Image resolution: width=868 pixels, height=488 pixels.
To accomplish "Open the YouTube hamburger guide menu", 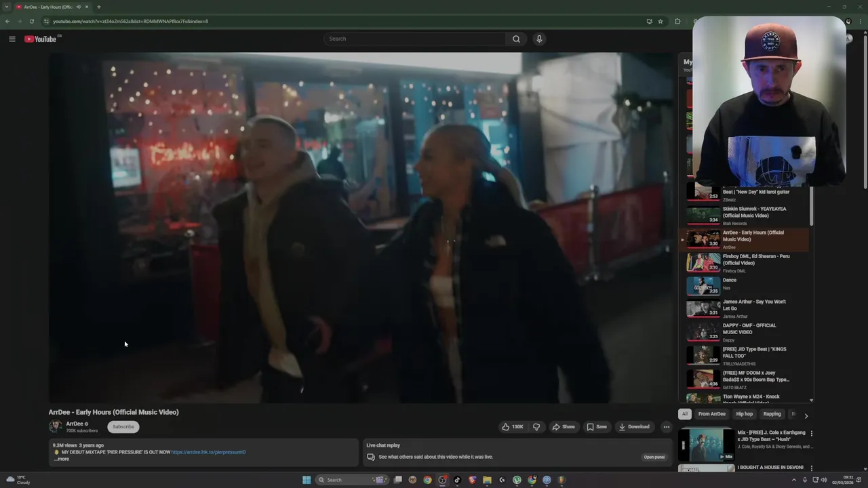I will [x=12, y=39].
